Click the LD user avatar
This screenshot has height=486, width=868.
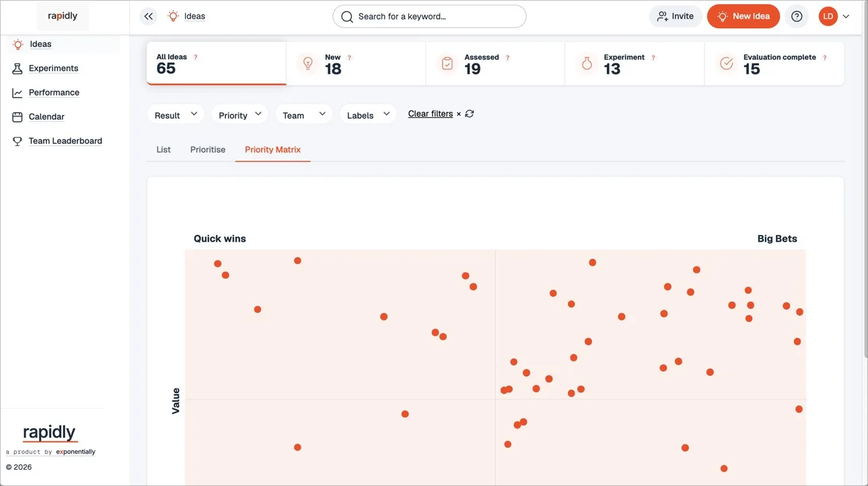[828, 16]
